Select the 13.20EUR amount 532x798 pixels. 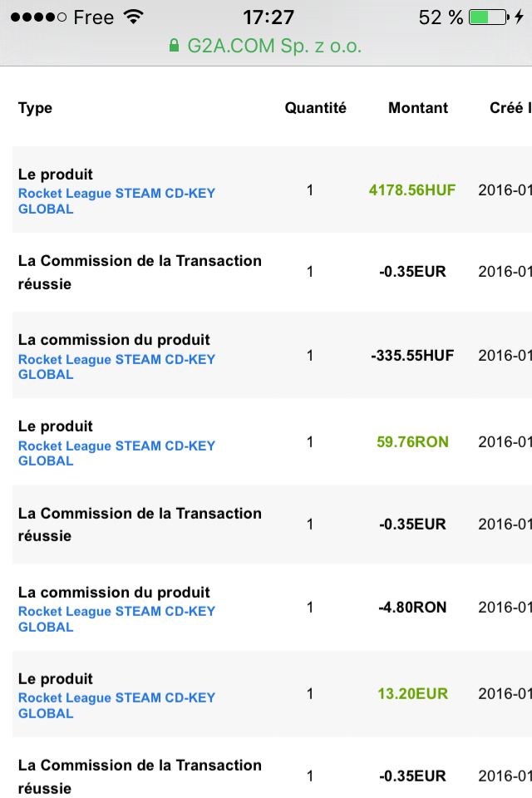[x=412, y=694]
